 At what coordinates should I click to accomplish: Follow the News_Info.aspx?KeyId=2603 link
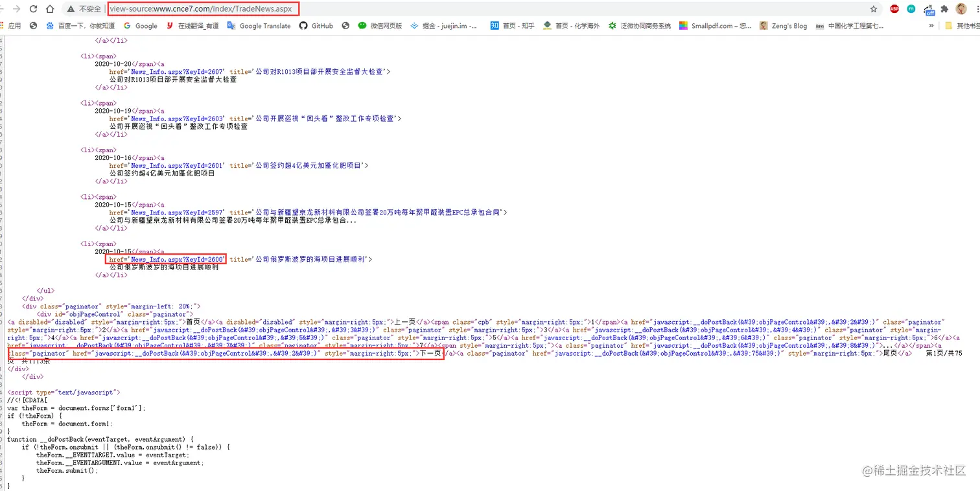[x=178, y=119]
